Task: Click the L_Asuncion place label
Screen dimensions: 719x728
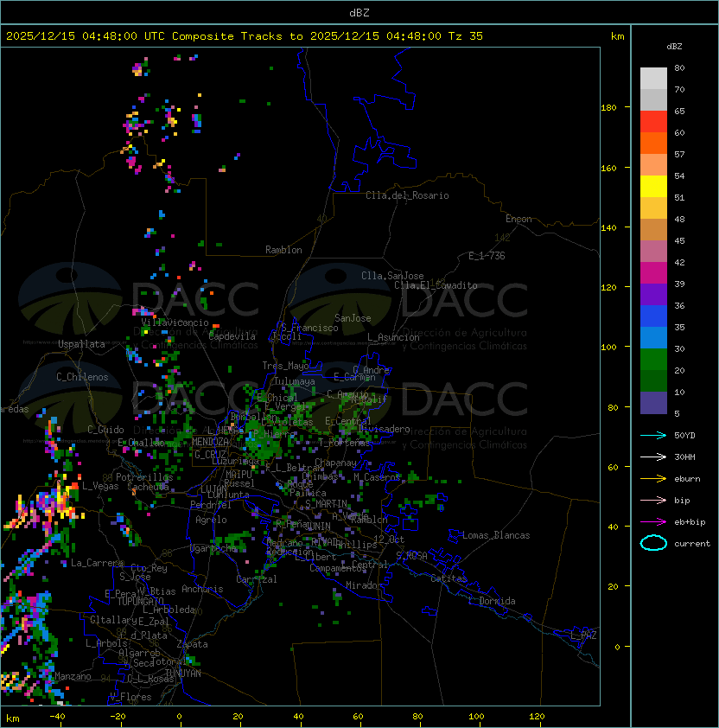Action: coord(393,337)
